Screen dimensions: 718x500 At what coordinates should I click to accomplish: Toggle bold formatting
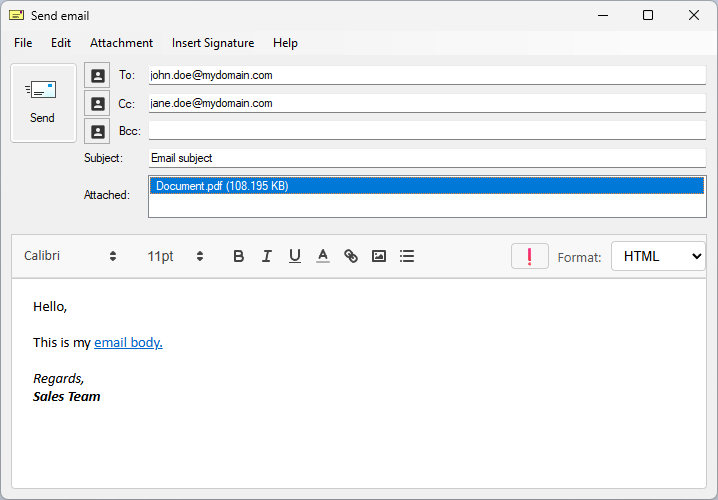238,256
